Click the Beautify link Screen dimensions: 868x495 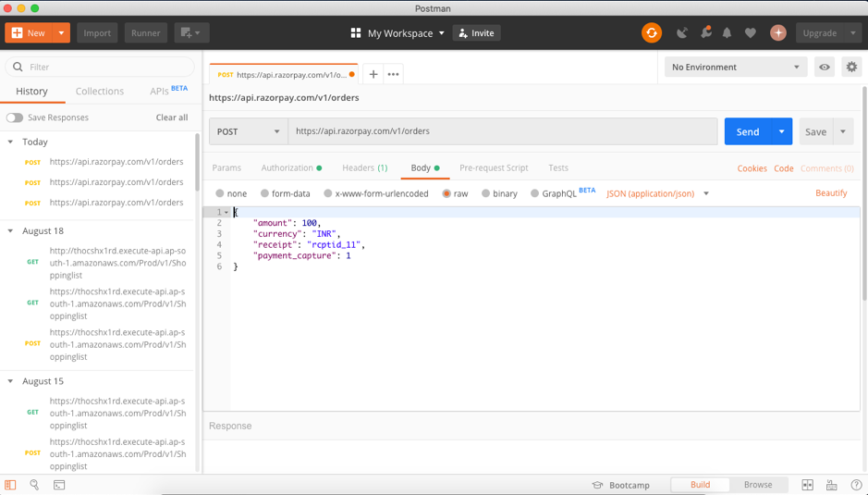(831, 192)
